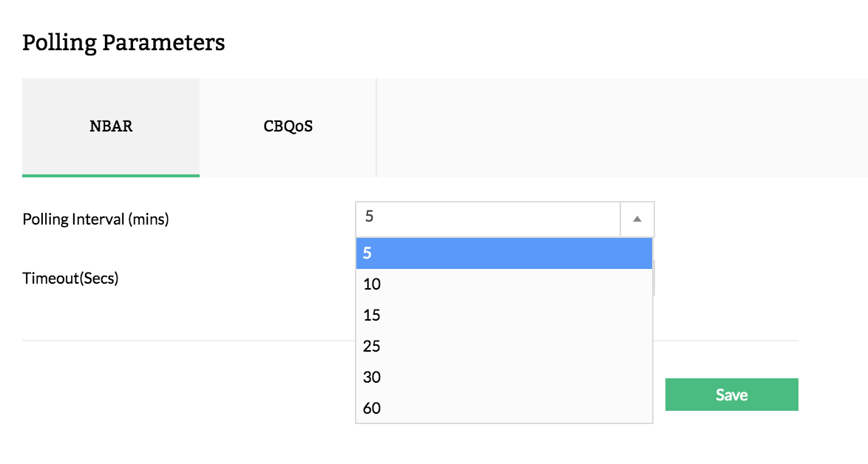Pick 15 in the polling interval list
This screenshot has width=868, height=464.
coord(503,315)
